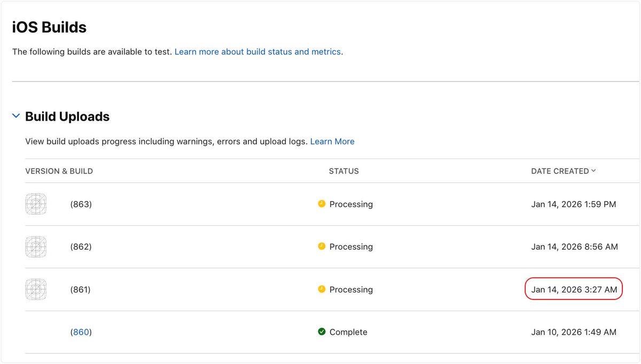Click the highlighted Jan 14, 2026 3:27 AM date
Image resolution: width=641 pixels, height=364 pixels.
[574, 290]
